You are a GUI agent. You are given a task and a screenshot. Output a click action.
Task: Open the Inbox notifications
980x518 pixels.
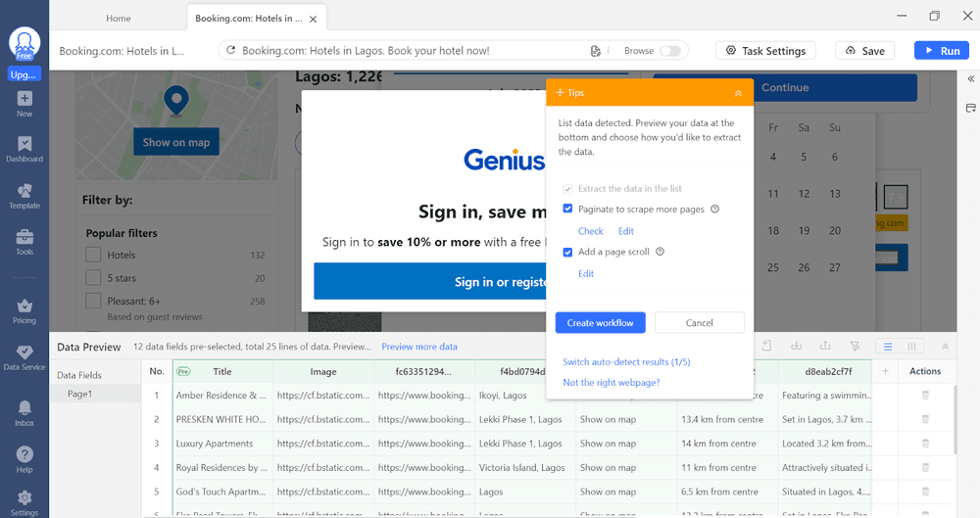pyautogui.click(x=24, y=413)
